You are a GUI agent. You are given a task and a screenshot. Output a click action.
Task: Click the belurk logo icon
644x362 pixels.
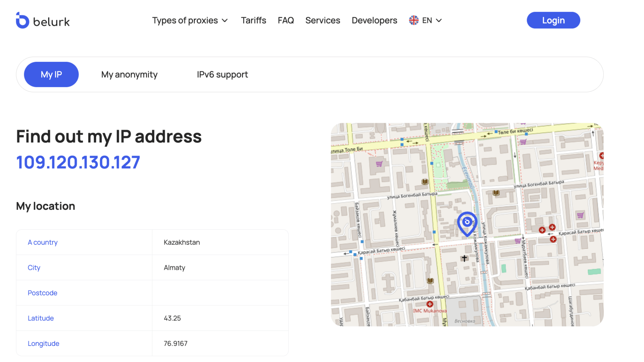click(23, 21)
